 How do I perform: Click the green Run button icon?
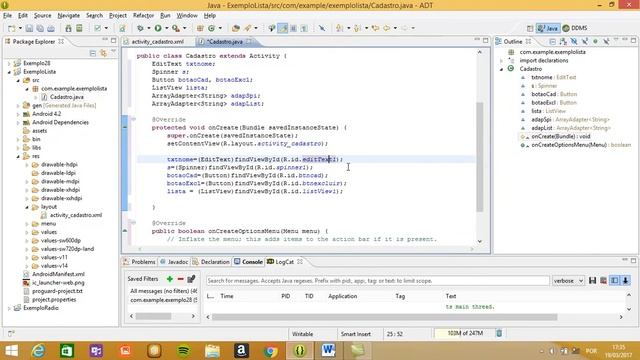[x=158, y=28]
